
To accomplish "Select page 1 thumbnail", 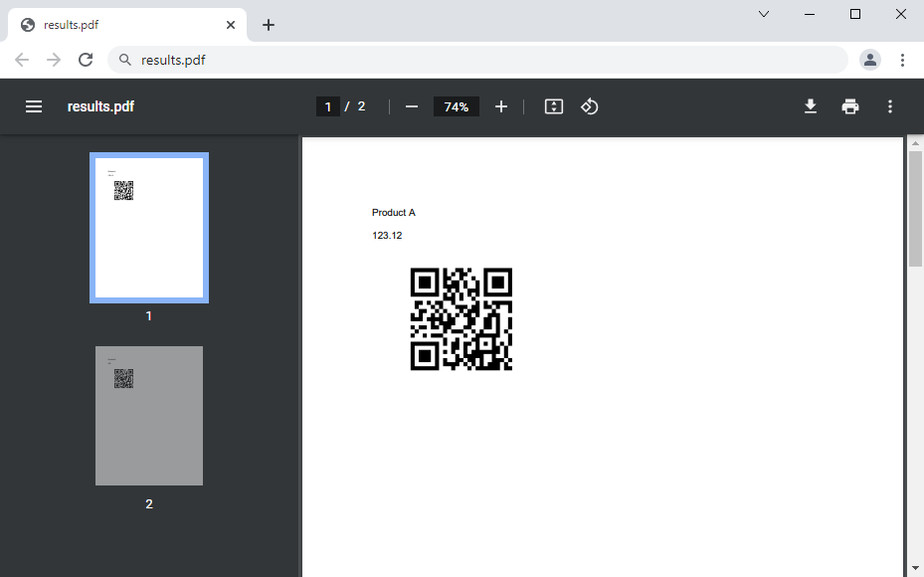I will pyautogui.click(x=149, y=228).
